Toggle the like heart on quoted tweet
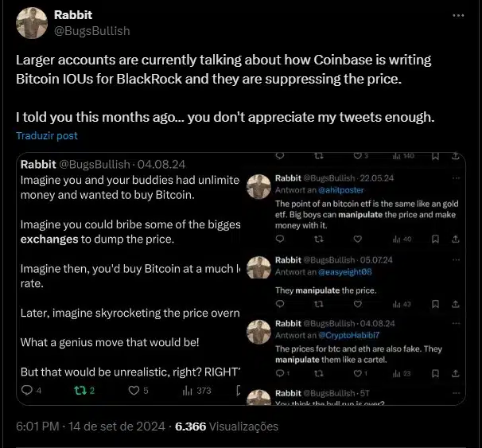Image resolution: width=482 pixels, height=448 pixels. 132,390
